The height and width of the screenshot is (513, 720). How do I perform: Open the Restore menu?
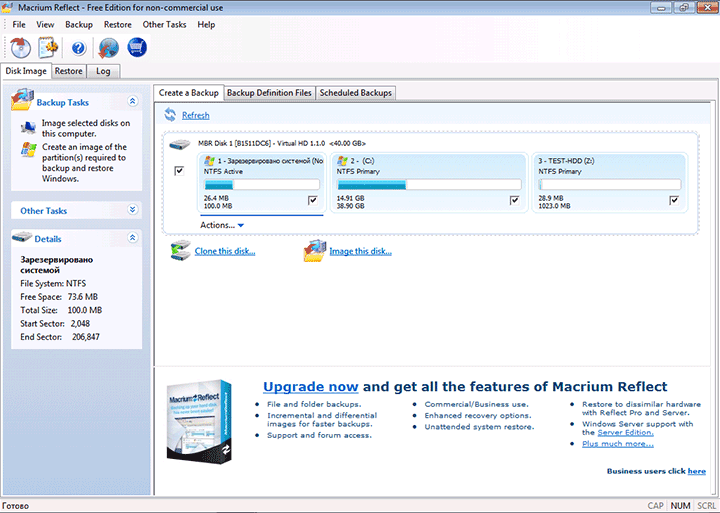click(118, 25)
